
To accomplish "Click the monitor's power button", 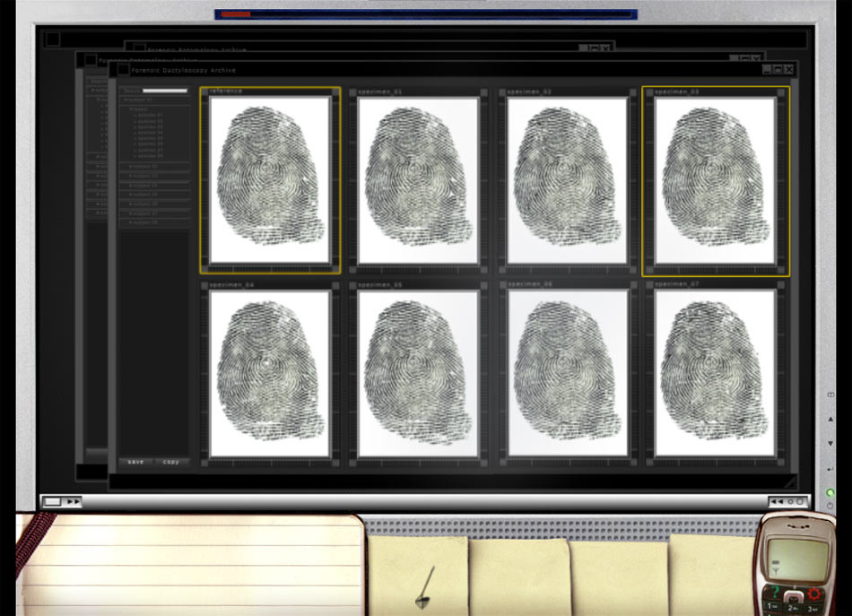I will [x=830, y=506].
